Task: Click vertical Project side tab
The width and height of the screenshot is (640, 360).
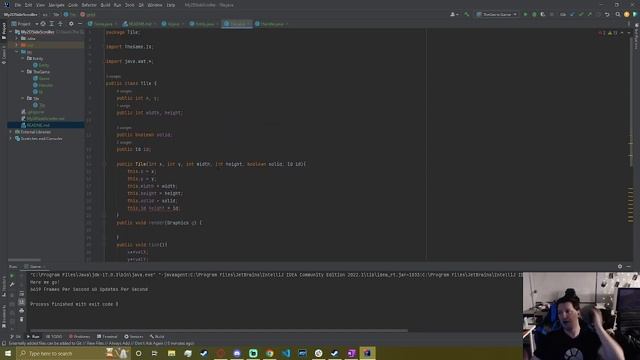Action: [4, 32]
